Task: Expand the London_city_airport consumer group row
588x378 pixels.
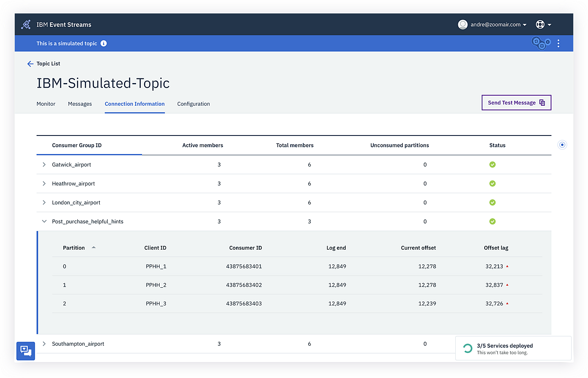Action: (44, 202)
